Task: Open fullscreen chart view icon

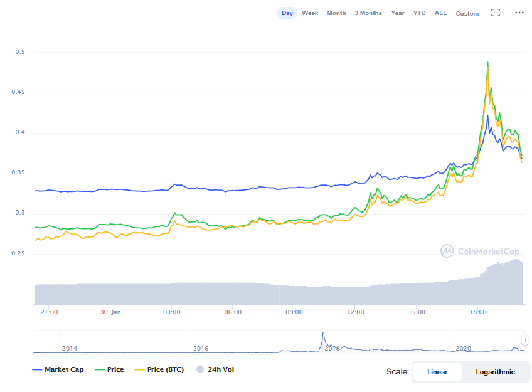Action: pos(496,13)
